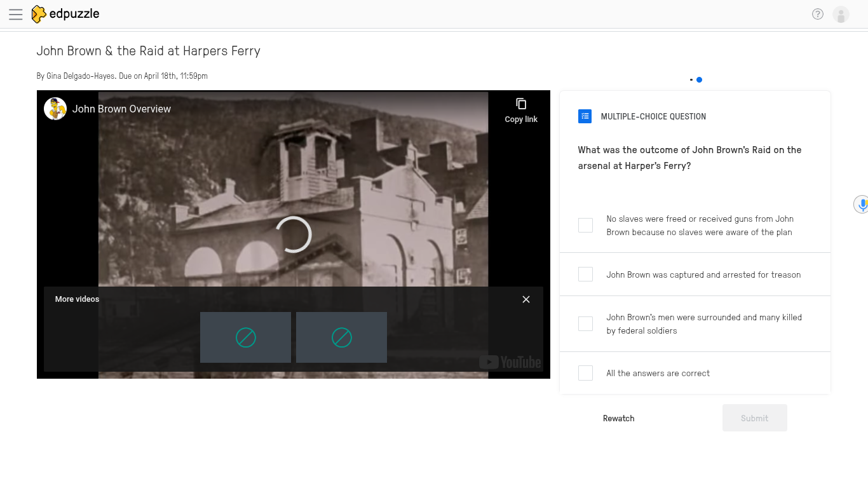
Task: Open the hamburger navigation menu
Action: click(16, 14)
